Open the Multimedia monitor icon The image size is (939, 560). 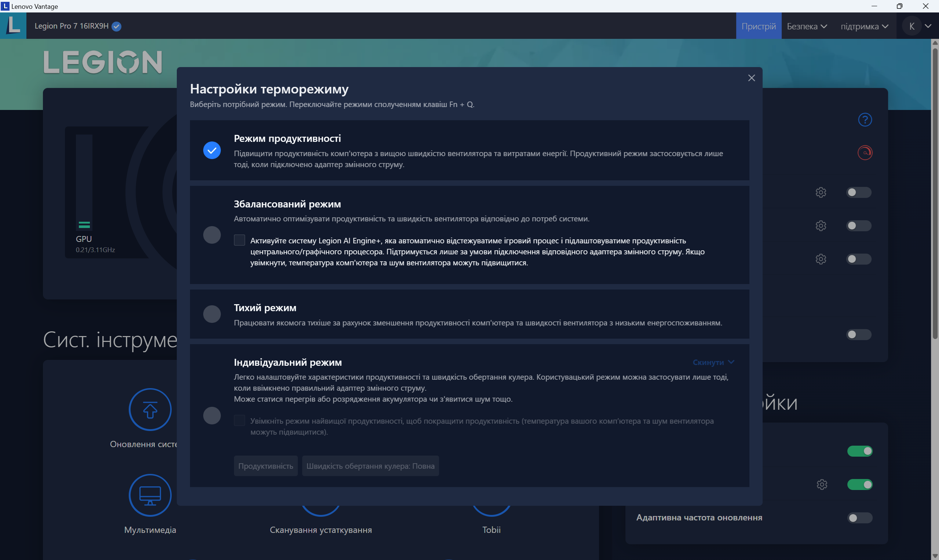(x=150, y=495)
